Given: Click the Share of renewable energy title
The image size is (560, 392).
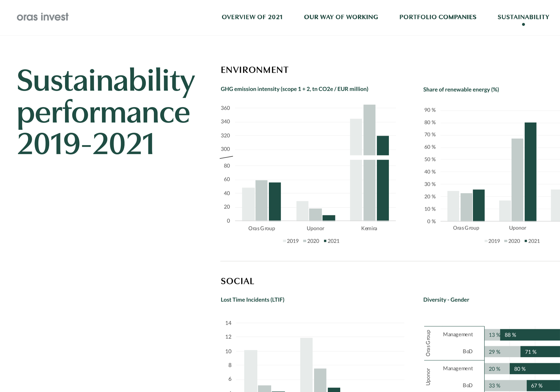Looking at the screenshot, I should (x=461, y=90).
